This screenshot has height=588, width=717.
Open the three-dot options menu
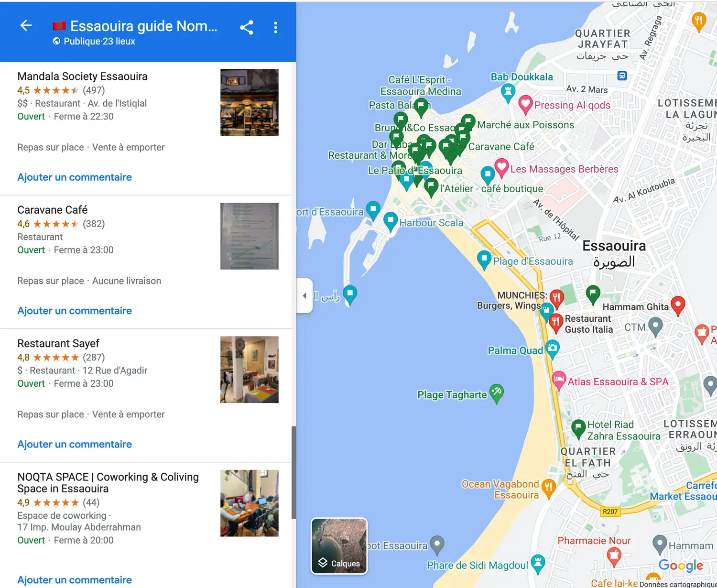pyautogui.click(x=275, y=27)
